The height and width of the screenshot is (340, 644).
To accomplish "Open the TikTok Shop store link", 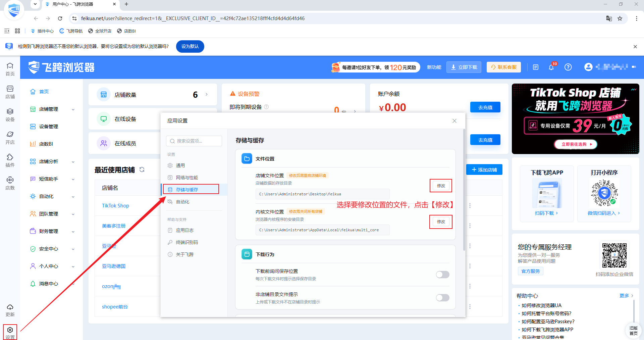I will pyautogui.click(x=115, y=206).
